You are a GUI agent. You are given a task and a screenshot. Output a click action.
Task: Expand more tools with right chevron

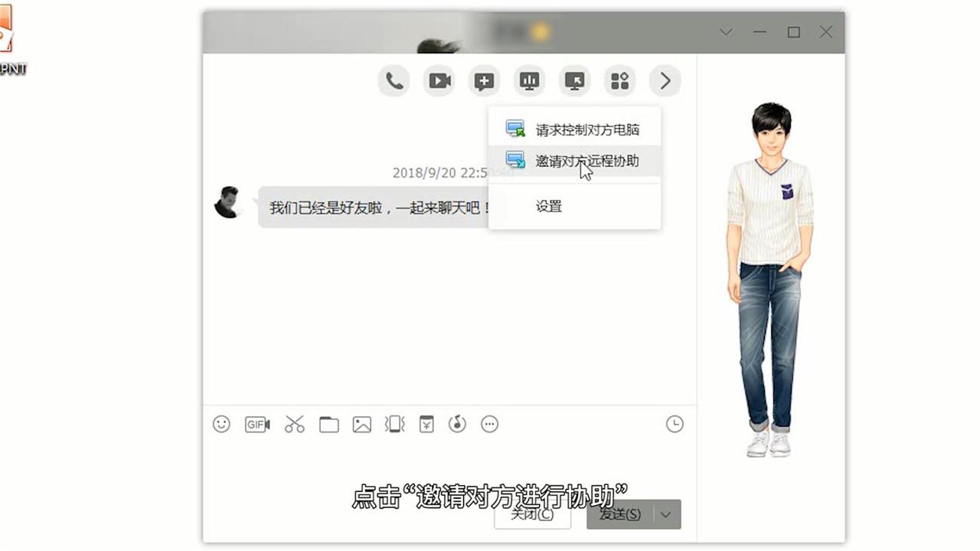(665, 80)
